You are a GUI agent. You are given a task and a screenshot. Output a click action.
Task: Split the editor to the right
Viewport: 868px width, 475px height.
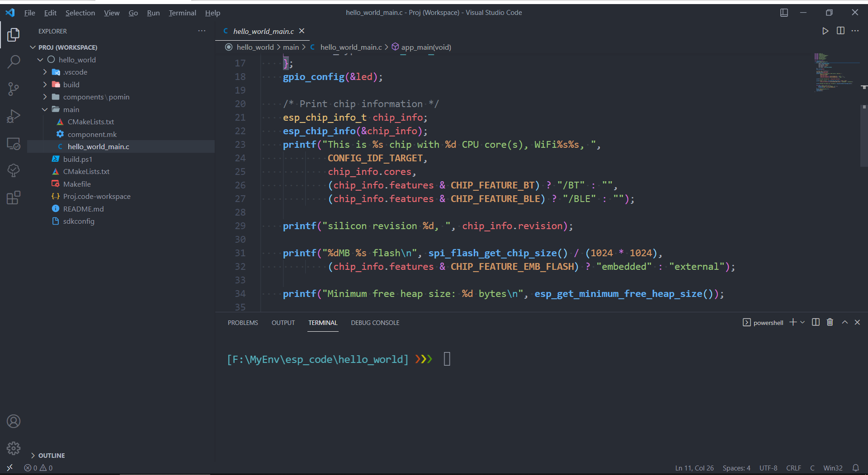point(840,31)
